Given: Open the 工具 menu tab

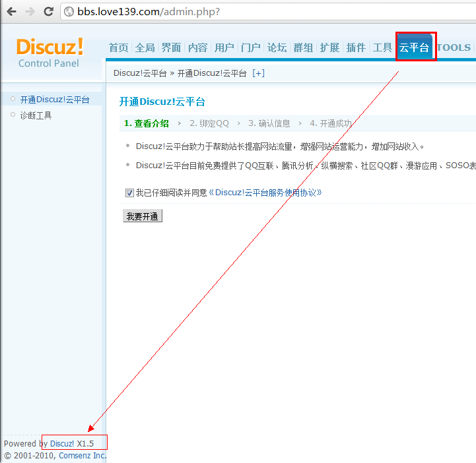Looking at the screenshot, I should (382, 47).
